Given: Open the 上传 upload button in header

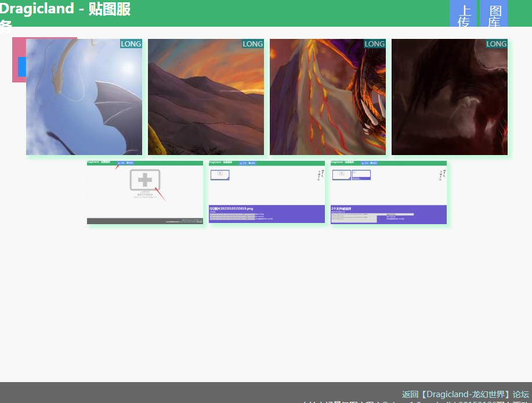Looking at the screenshot, I should click(463, 13).
